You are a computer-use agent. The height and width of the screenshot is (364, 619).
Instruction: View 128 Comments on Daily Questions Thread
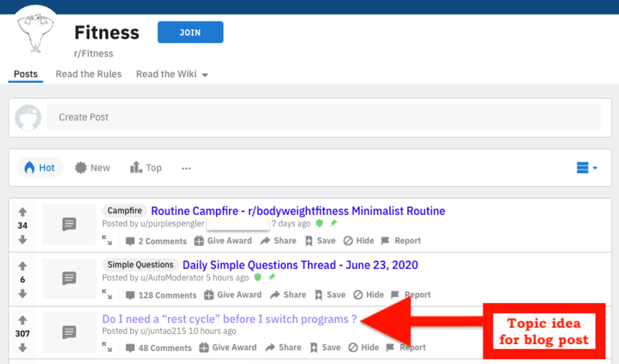tap(161, 295)
